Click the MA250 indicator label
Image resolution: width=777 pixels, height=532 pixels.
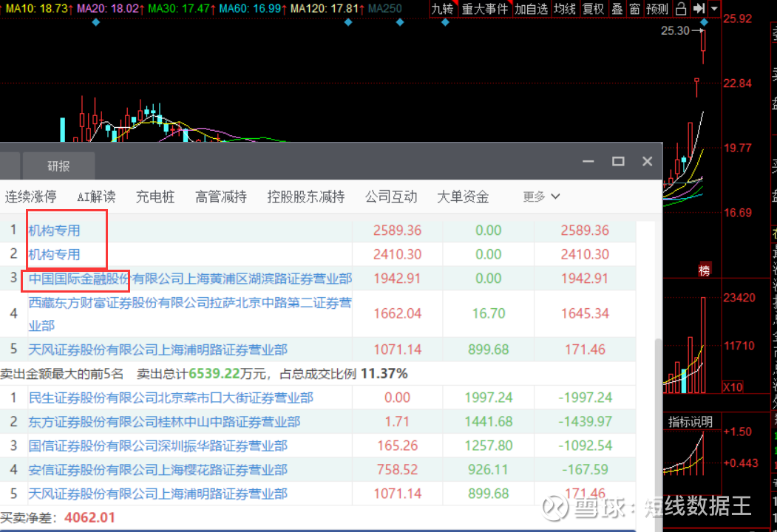pyautogui.click(x=385, y=8)
